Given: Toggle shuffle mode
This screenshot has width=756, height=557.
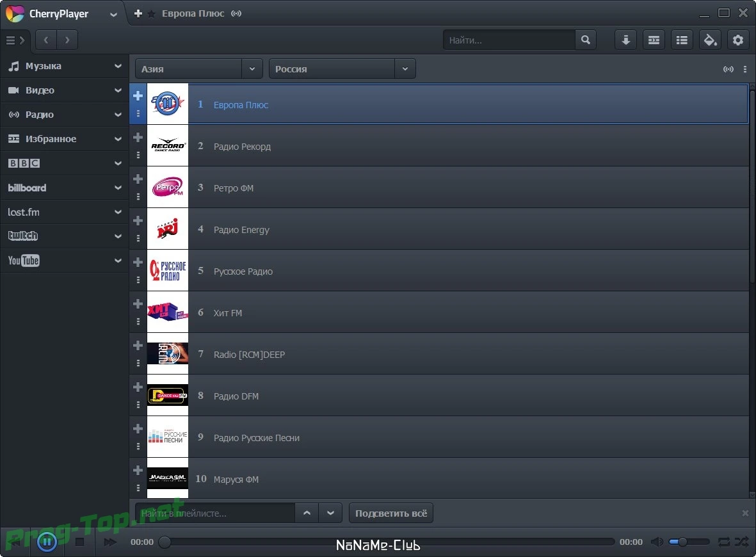Looking at the screenshot, I should [741, 542].
